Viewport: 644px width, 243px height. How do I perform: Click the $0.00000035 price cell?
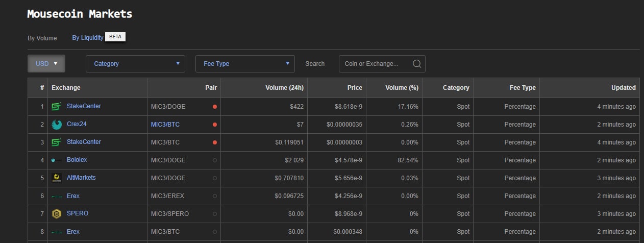click(x=337, y=125)
